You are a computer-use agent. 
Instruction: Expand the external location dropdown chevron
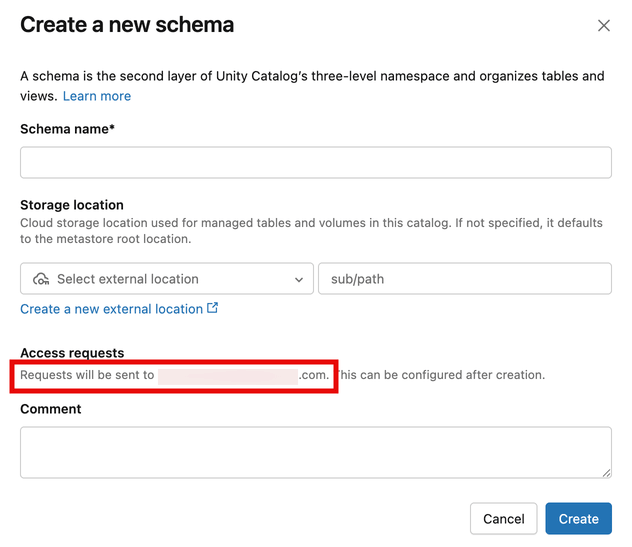point(299,280)
